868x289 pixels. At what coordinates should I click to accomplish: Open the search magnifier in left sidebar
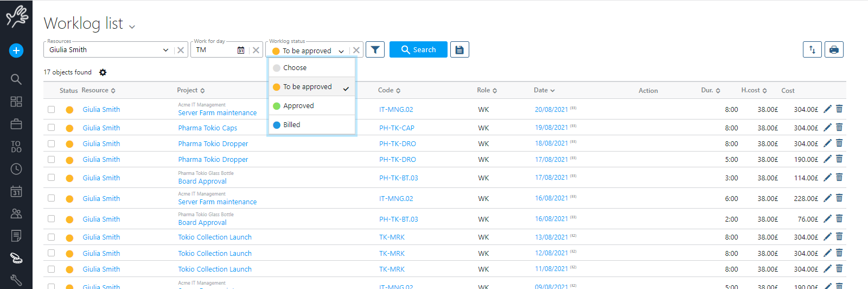pyautogui.click(x=16, y=79)
